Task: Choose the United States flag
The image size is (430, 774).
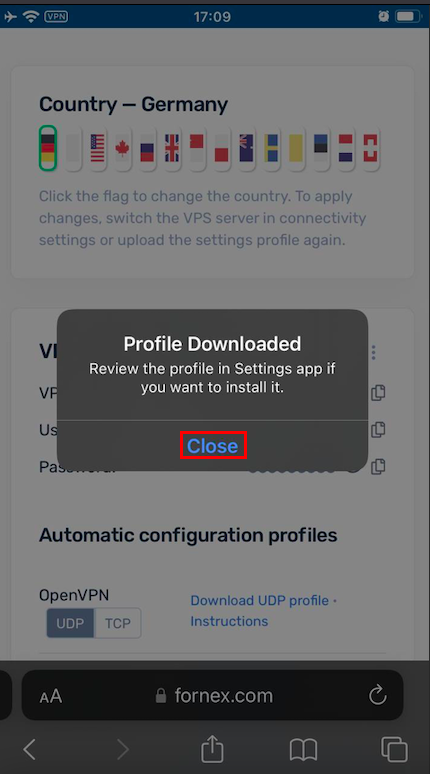Action: [x=98, y=149]
